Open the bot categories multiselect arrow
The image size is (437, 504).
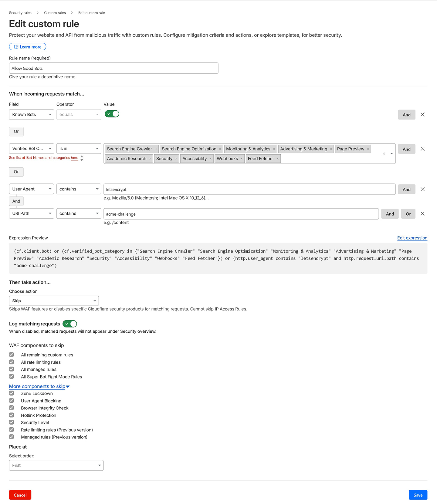[391, 154]
